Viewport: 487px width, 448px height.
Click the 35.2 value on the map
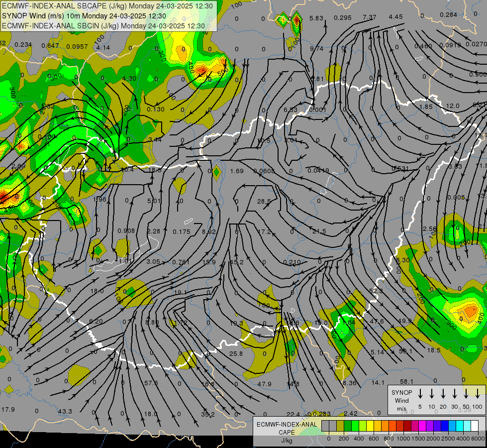click(x=208, y=415)
